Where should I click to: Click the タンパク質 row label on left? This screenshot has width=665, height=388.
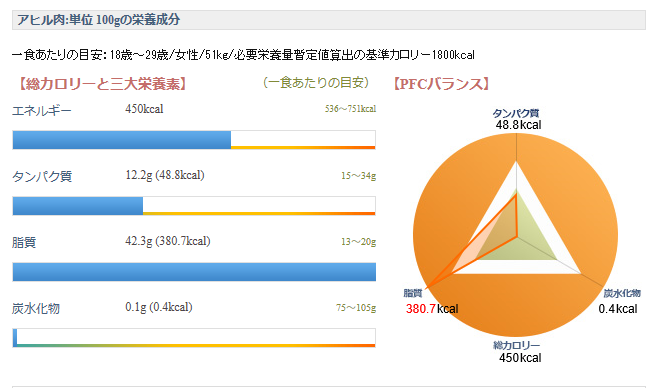42,176
